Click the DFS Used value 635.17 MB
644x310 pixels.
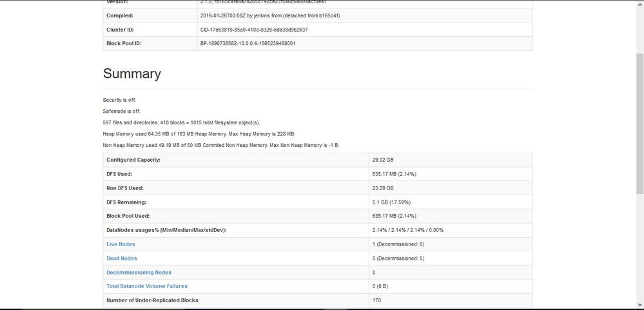(x=394, y=174)
